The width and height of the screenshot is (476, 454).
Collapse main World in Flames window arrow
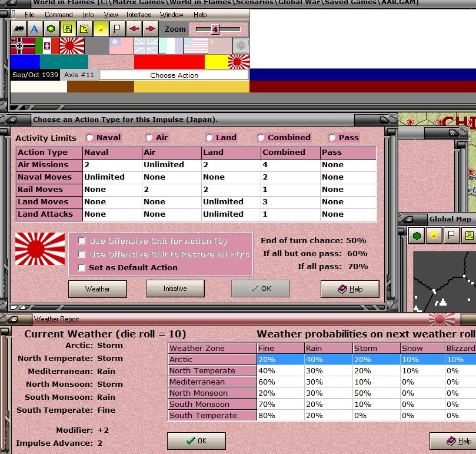(x=12, y=3)
